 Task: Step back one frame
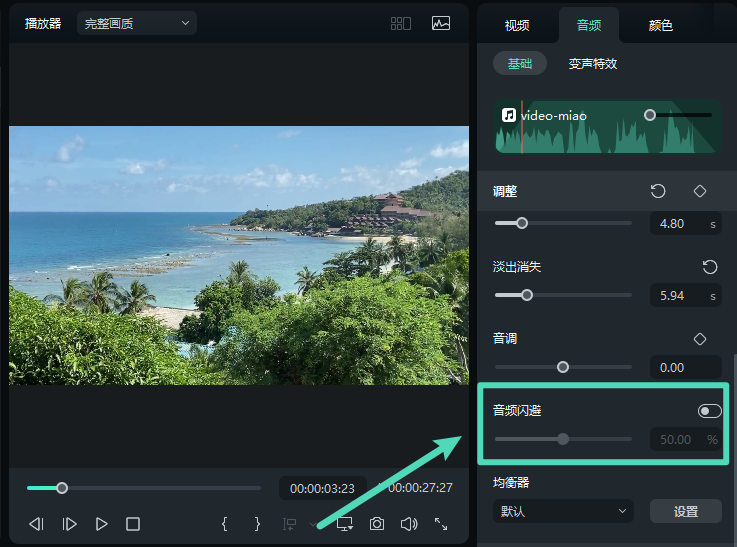pyautogui.click(x=37, y=524)
